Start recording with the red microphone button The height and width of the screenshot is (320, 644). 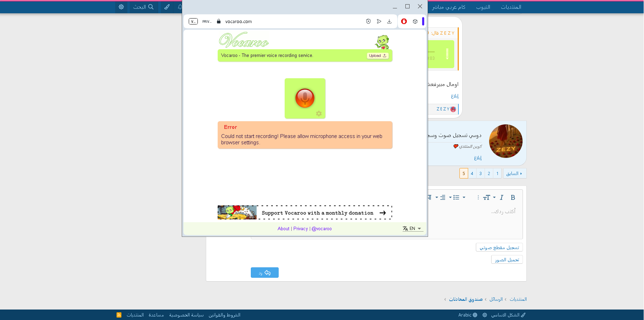point(305,98)
